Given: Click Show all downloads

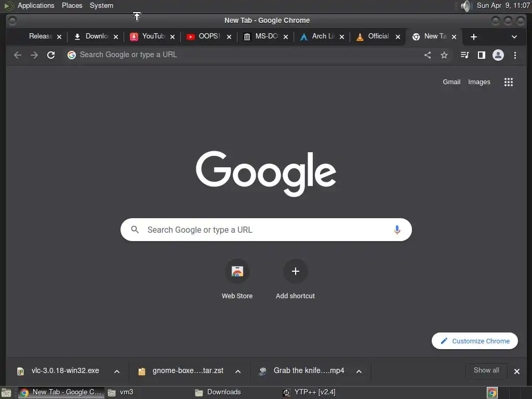Looking at the screenshot, I should coord(486,370).
